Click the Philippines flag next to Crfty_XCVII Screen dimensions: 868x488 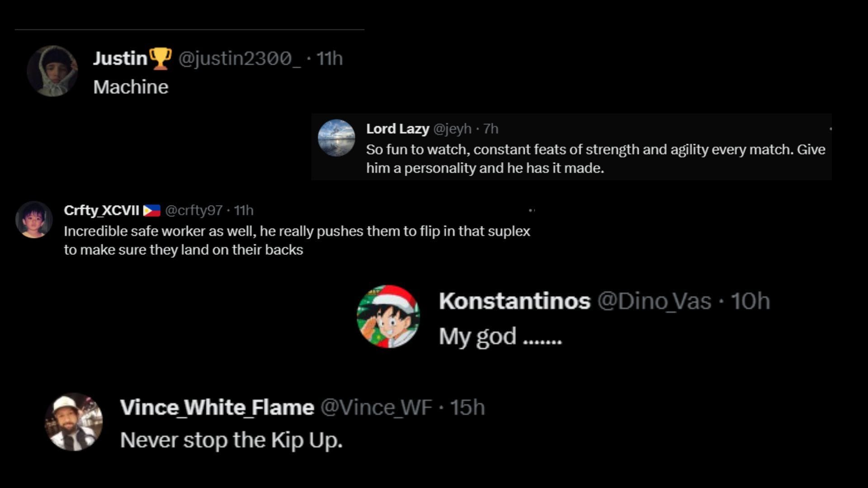(152, 211)
